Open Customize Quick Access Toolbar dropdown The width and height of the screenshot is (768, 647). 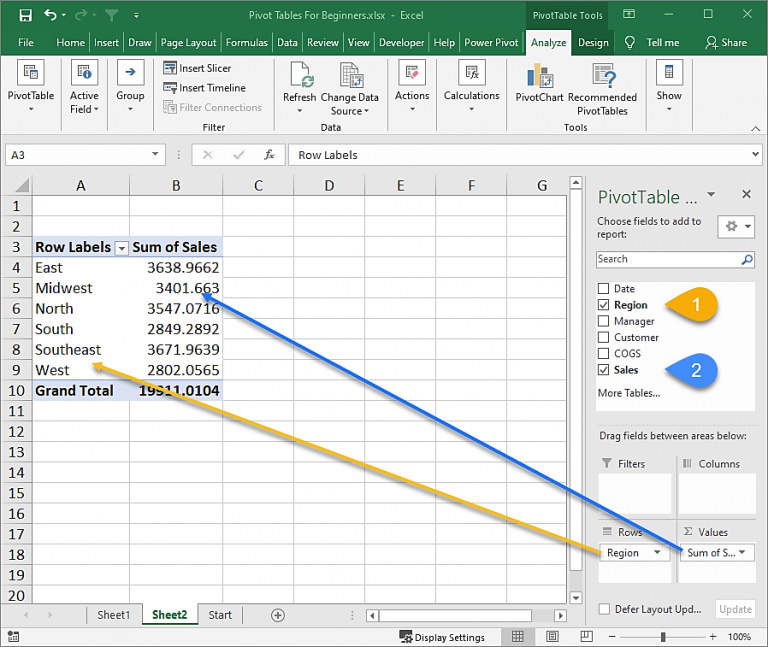pos(136,16)
